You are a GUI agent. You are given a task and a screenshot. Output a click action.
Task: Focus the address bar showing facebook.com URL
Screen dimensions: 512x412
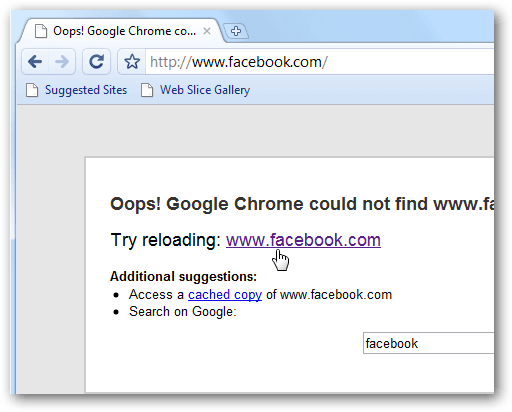[320, 62]
